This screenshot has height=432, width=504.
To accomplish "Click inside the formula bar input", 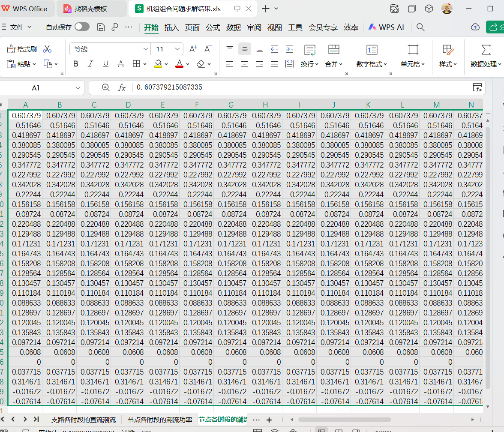I will [x=300, y=87].
